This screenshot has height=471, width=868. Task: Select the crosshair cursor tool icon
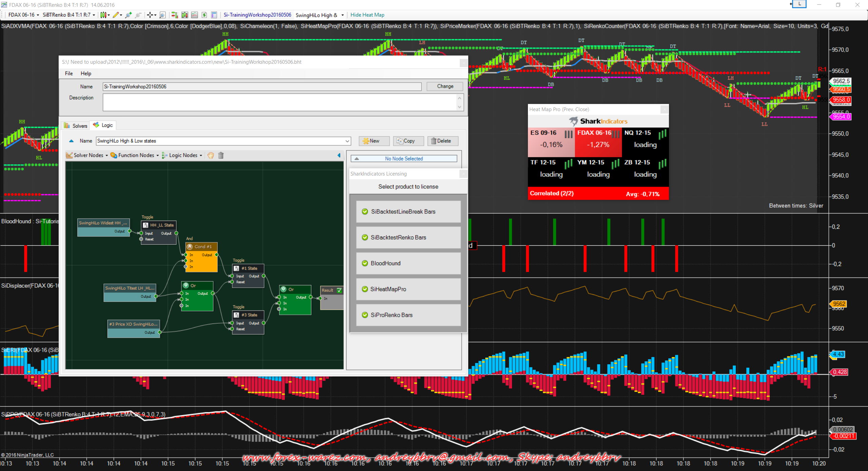point(150,15)
